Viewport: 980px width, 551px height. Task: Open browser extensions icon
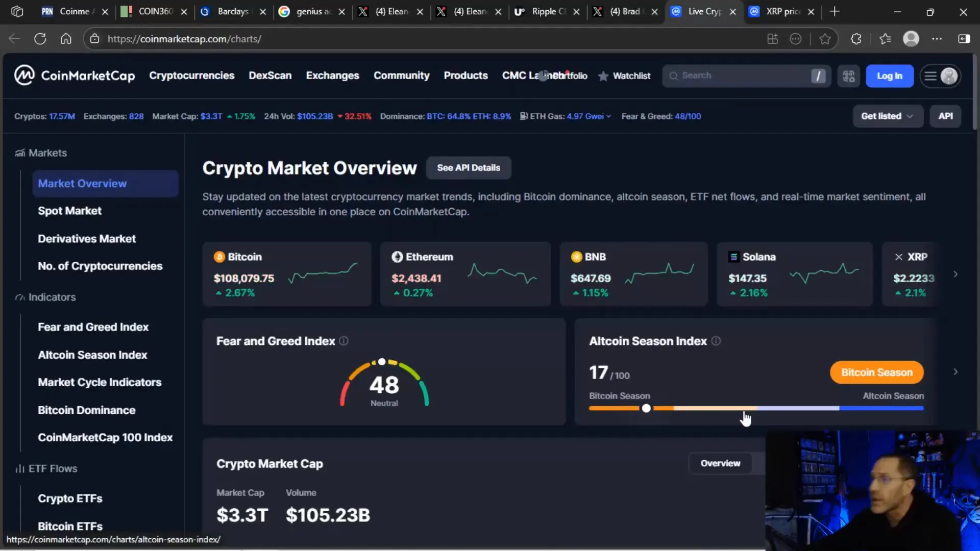pos(856,39)
